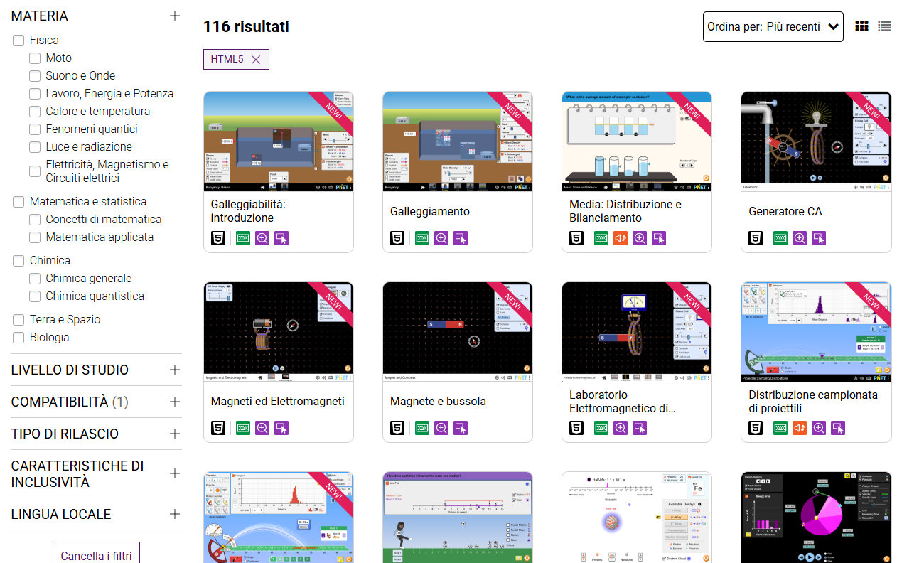The height and width of the screenshot is (563, 924).
Task: Click HTML5 icon on Galleggiamento card
Action: point(397,238)
